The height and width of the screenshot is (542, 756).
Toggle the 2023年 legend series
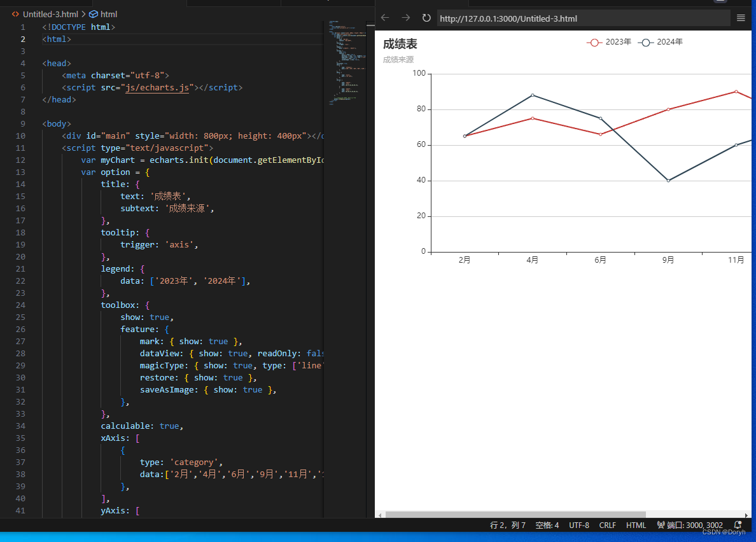click(x=609, y=43)
